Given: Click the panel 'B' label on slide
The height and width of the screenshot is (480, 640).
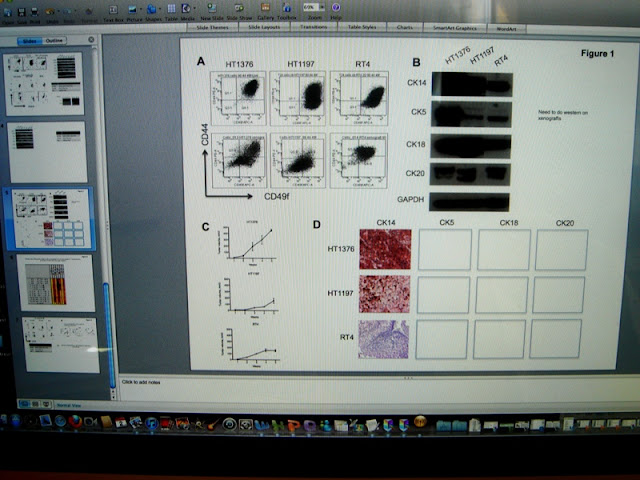Looking at the screenshot, I should [416, 62].
